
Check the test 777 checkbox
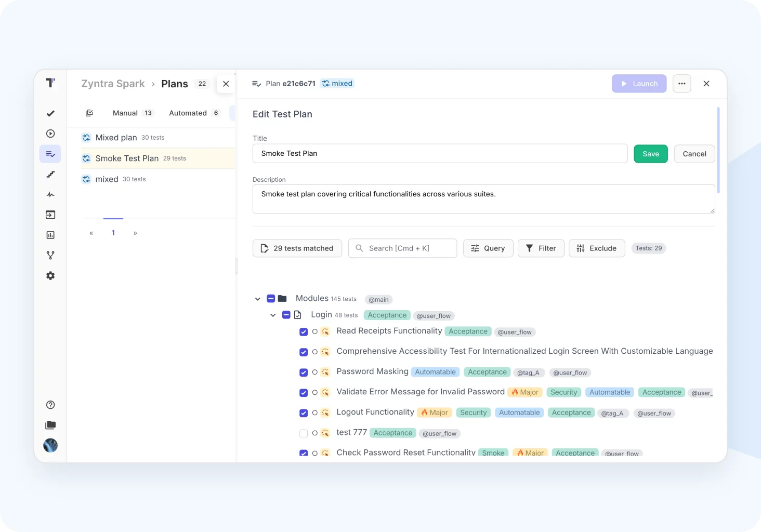coord(304,433)
